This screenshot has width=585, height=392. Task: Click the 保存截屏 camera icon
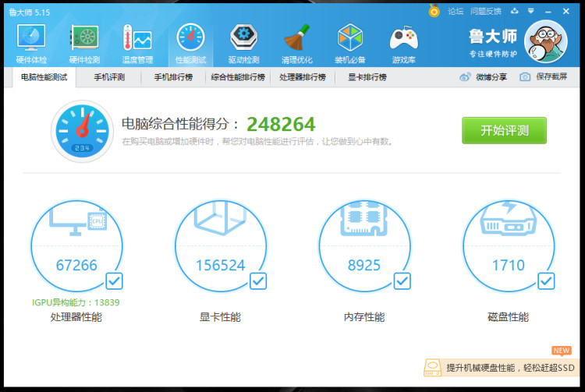pos(525,77)
